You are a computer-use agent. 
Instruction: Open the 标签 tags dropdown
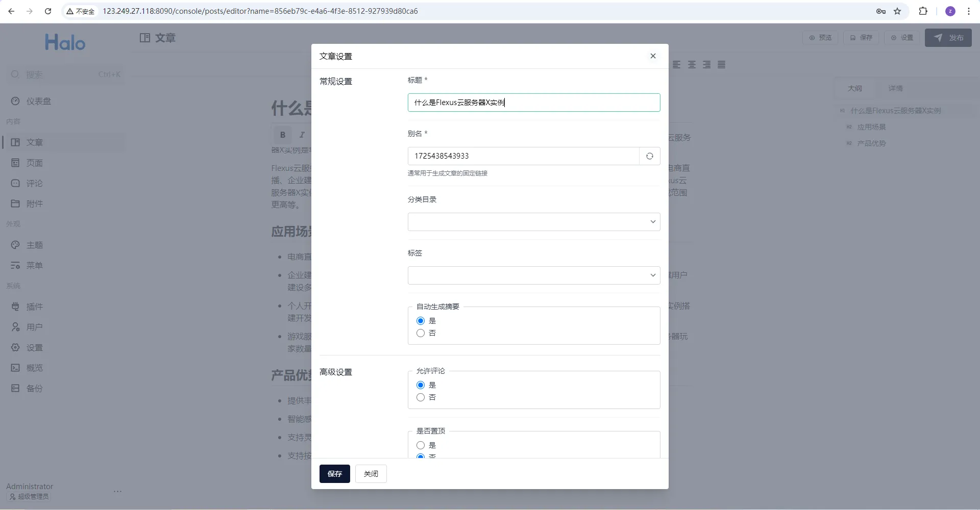(x=534, y=275)
